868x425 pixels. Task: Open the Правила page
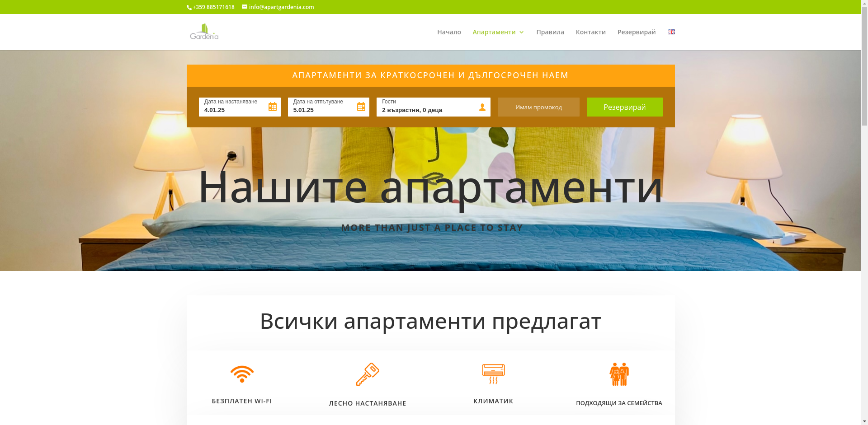point(550,32)
